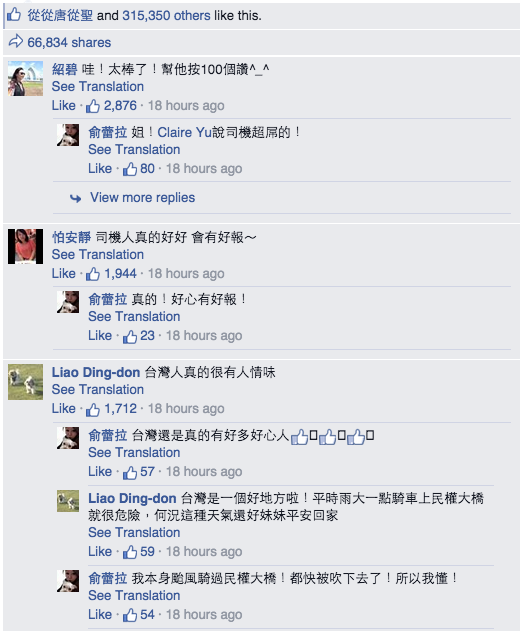Click the thumbs-up icon showing 59 likes

coord(130,552)
